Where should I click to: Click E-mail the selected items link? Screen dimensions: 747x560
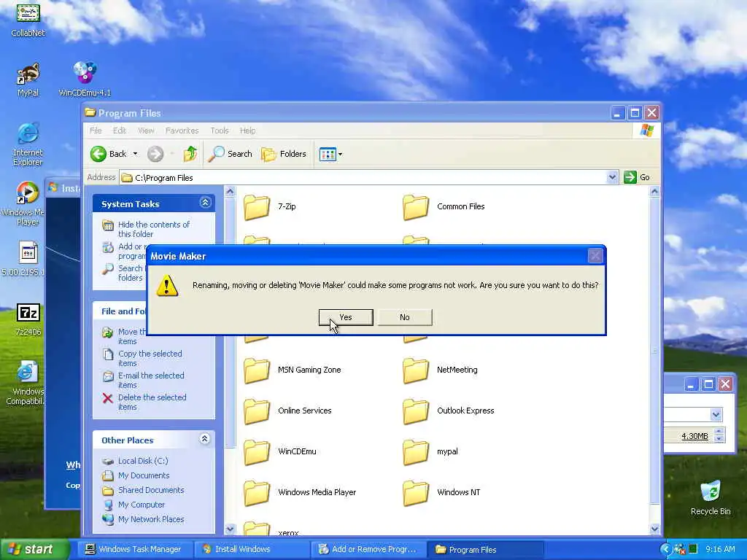150,380
